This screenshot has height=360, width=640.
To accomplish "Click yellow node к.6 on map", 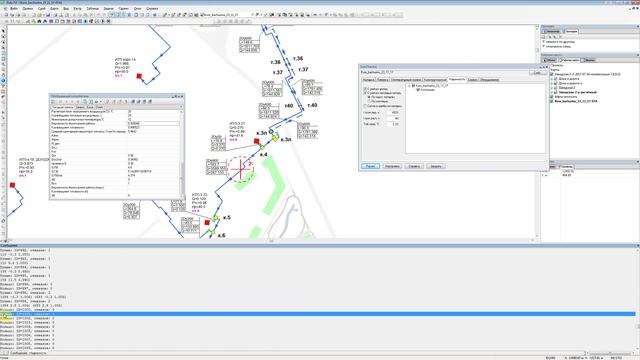I will 213,232.
